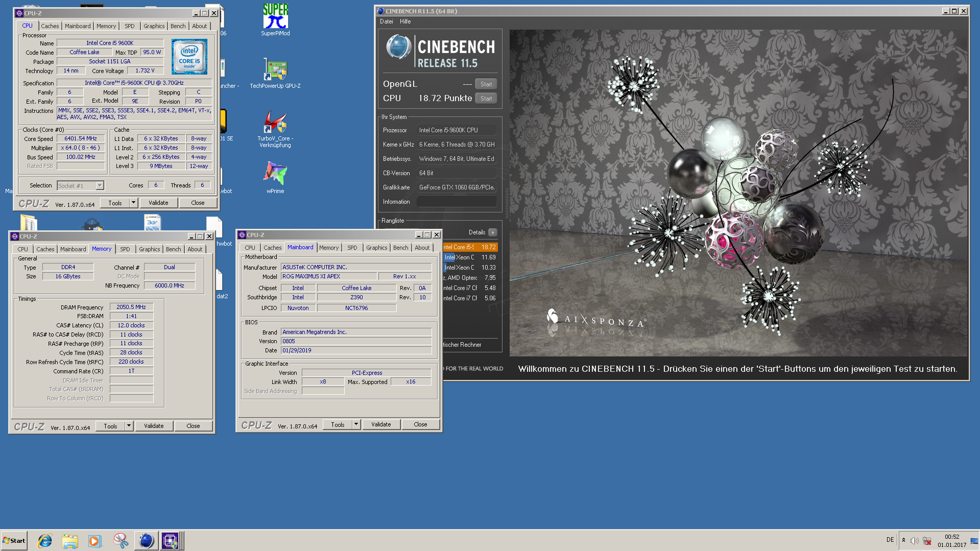Image resolution: width=980 pixels, height=551 pixels.
Task: Click the disconnected network tray icon
Action: pos(927,541)
